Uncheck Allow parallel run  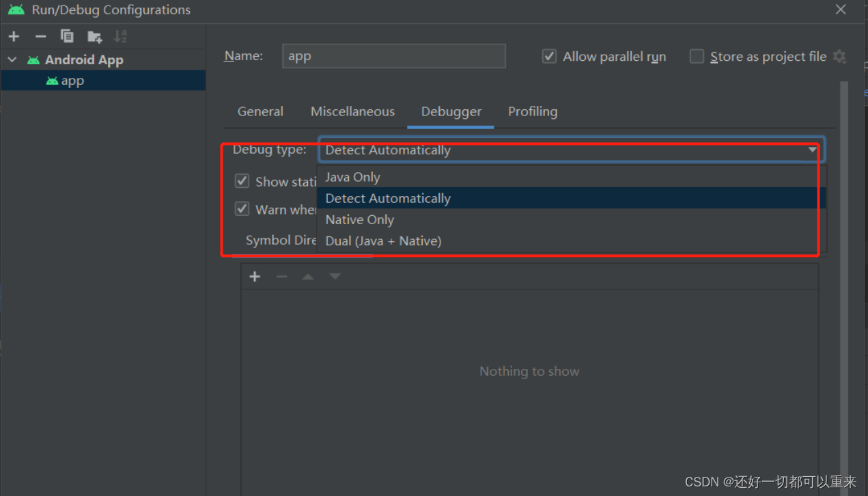tap(550, 56)
